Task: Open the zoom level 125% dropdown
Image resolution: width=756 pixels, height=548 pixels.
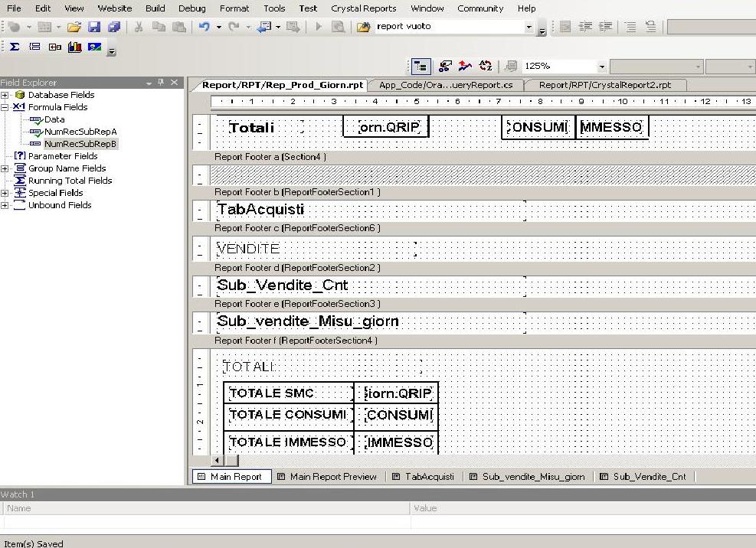Action: click(x=602, y=67)
